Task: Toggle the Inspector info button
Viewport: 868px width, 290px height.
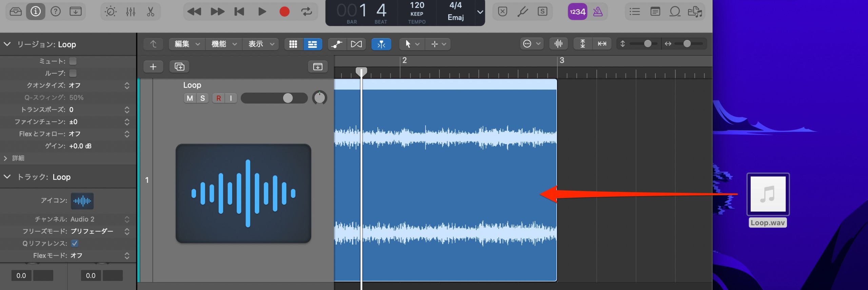Action: 36,12
